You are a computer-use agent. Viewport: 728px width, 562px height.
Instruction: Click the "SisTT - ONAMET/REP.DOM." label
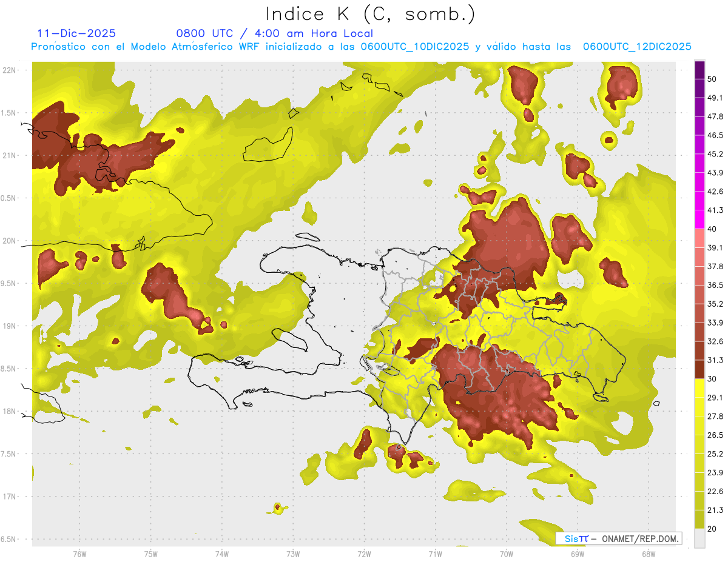click(x=619, y=538)
